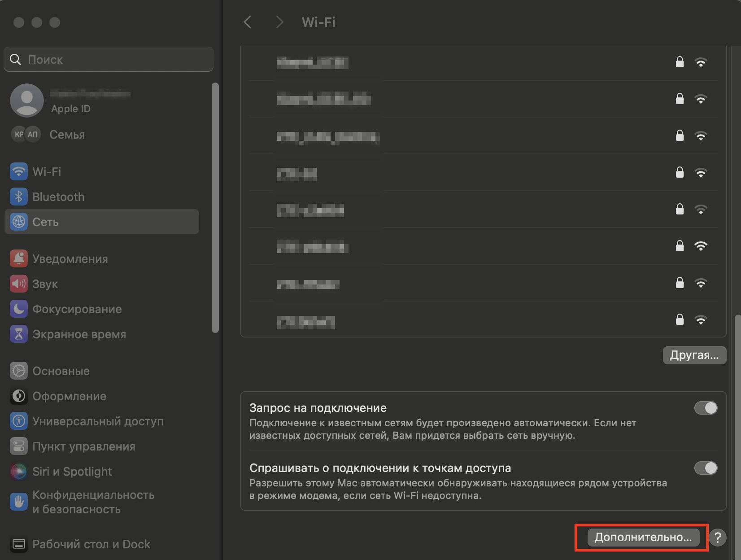
Task: Open Siri и Spotlight settings
Action: (101, 472)
